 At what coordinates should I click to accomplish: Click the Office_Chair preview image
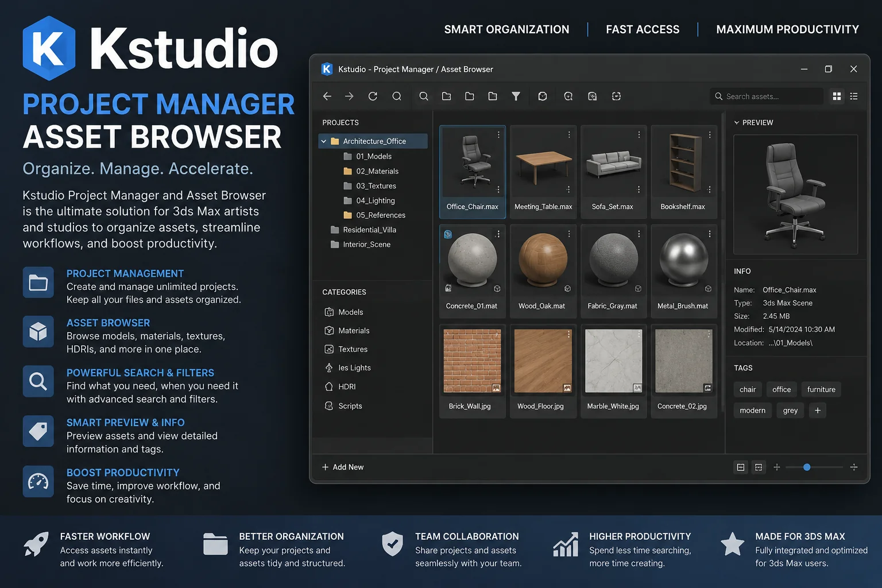click(796, 195)
